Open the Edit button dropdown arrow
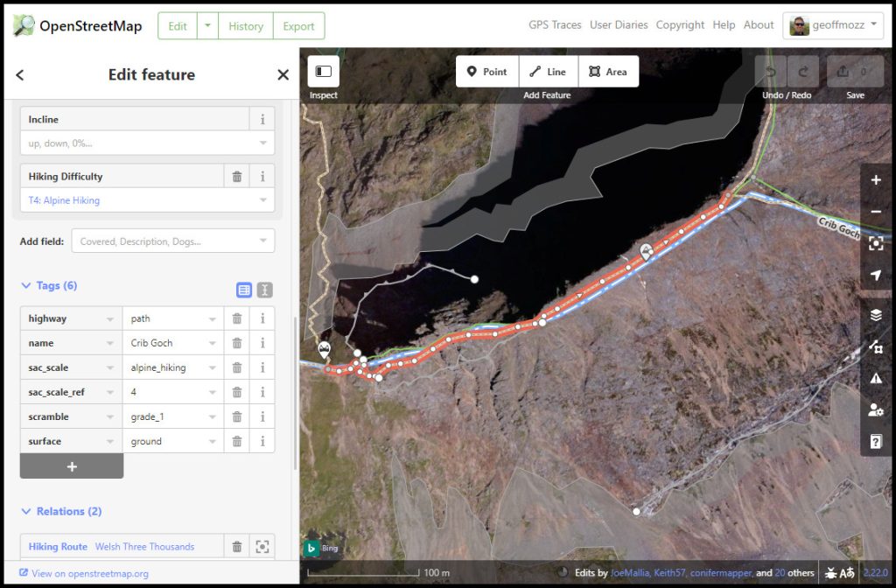This screenshot has height=588, width=896. [x=207, y=26]
